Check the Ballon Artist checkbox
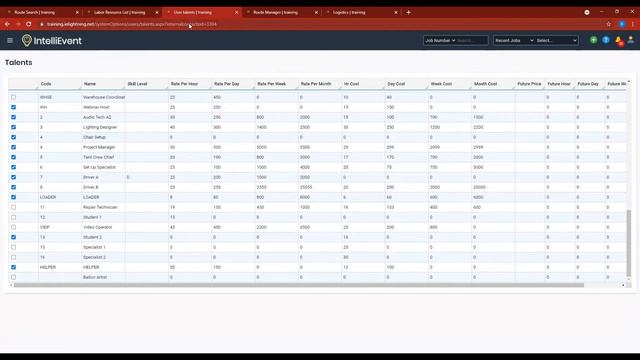This screenshot has width=640, height=360. [13, 277]
